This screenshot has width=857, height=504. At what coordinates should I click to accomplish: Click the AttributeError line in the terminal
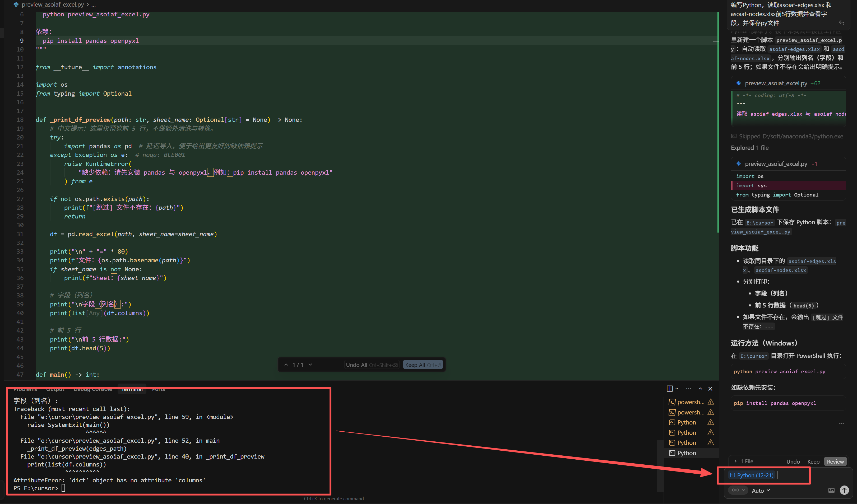pos(109,480)
